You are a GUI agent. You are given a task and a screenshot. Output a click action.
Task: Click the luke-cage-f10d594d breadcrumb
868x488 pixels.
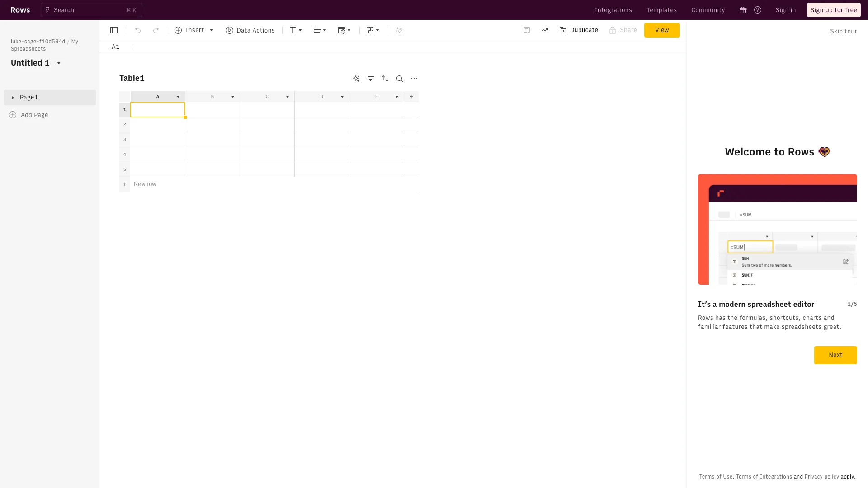click(x=38, y=42)
